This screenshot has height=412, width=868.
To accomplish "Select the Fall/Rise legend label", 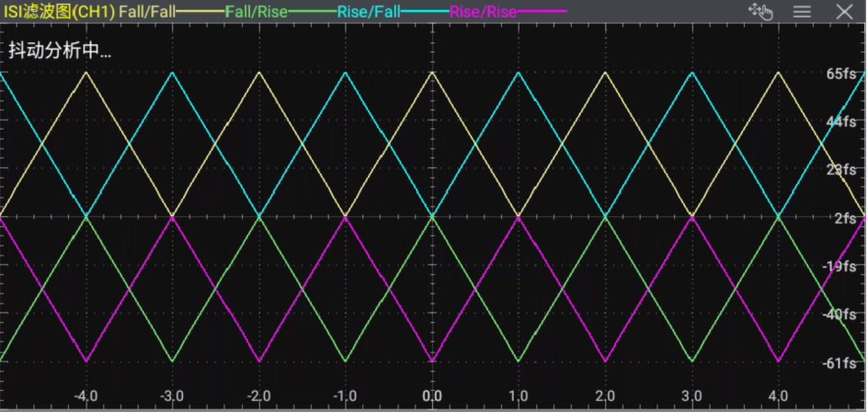I will point(257,12).
